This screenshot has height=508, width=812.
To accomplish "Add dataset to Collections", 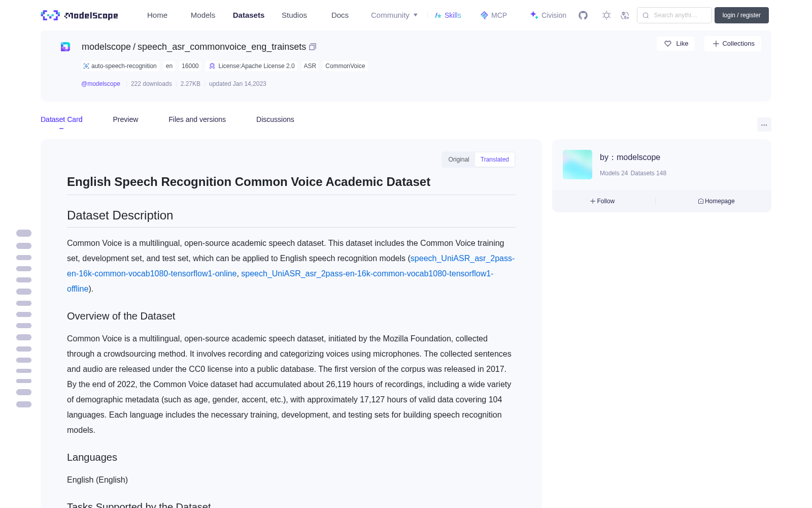I will pos(733,44).
